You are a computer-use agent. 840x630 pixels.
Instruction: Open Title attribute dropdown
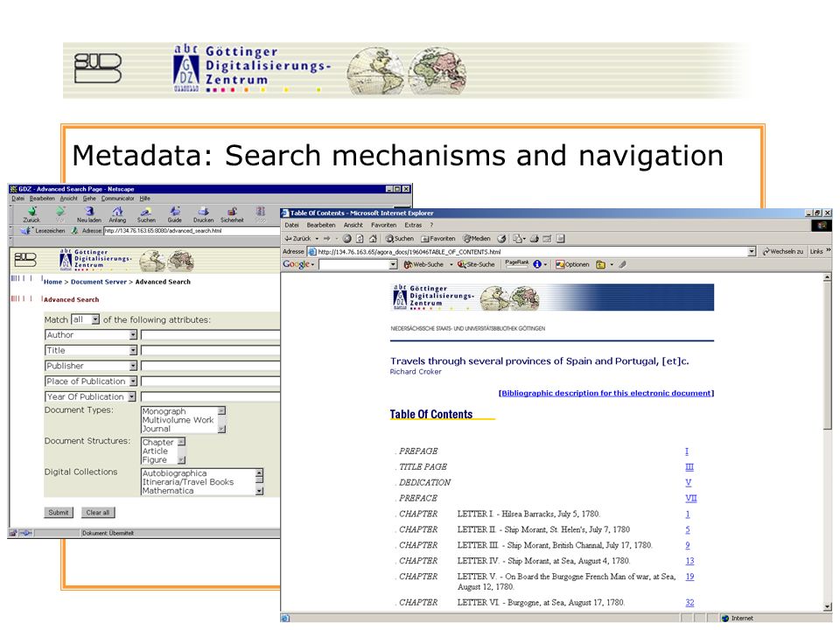coord(133,350)
